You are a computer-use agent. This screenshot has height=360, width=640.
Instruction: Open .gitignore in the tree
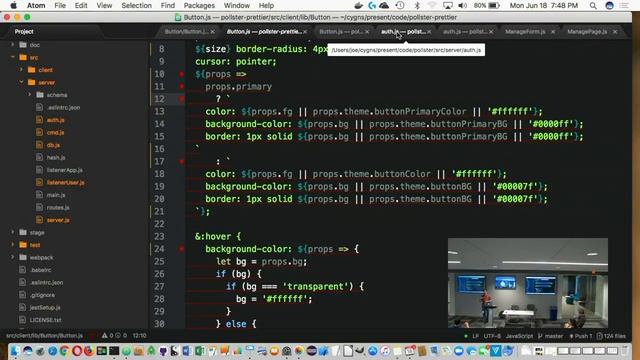[x=42, y=295]
